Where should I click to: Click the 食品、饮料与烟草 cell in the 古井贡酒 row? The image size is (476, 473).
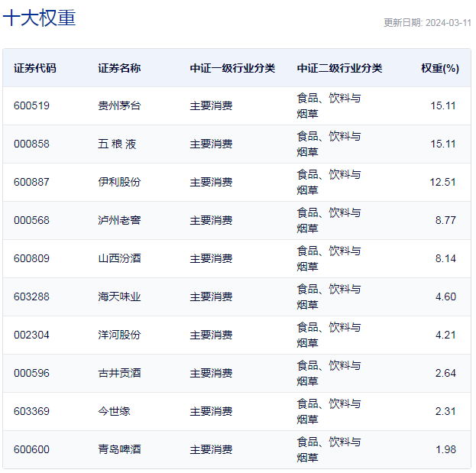click(x=329, y=374)
